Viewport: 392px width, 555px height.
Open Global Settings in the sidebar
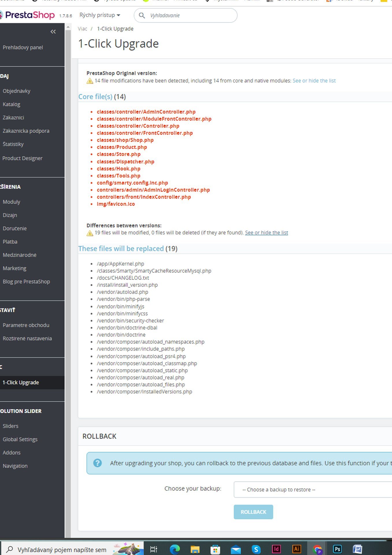click(20, 440)
